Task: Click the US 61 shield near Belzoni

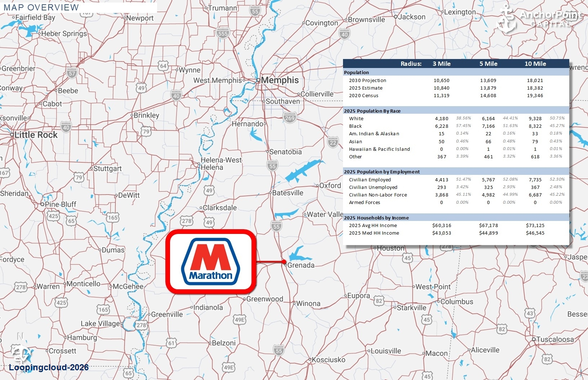Action: (x=171, y=343)
